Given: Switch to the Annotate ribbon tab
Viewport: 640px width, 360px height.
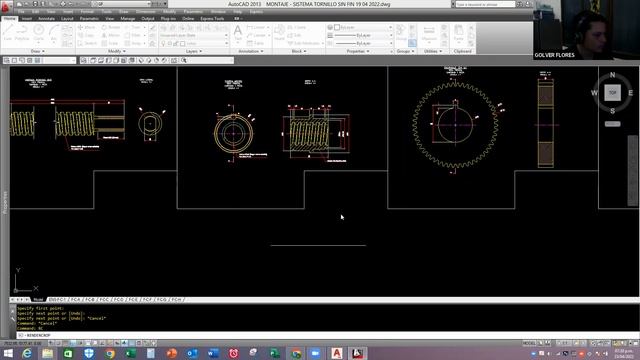Looking at the screenshot, I should [46, 19].
